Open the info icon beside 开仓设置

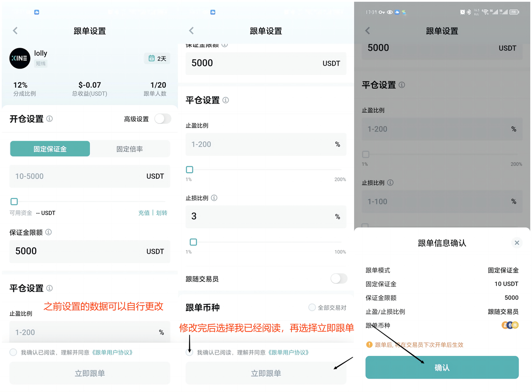49,119
